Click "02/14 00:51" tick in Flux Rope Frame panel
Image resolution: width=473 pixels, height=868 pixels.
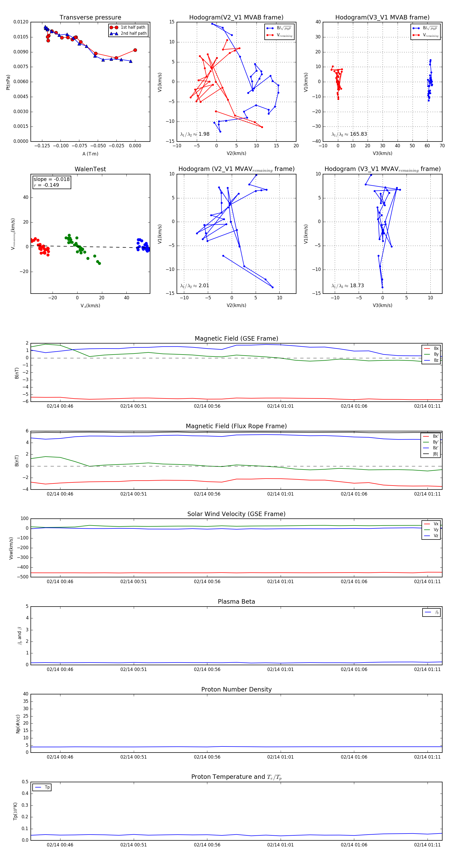(134, 494)
